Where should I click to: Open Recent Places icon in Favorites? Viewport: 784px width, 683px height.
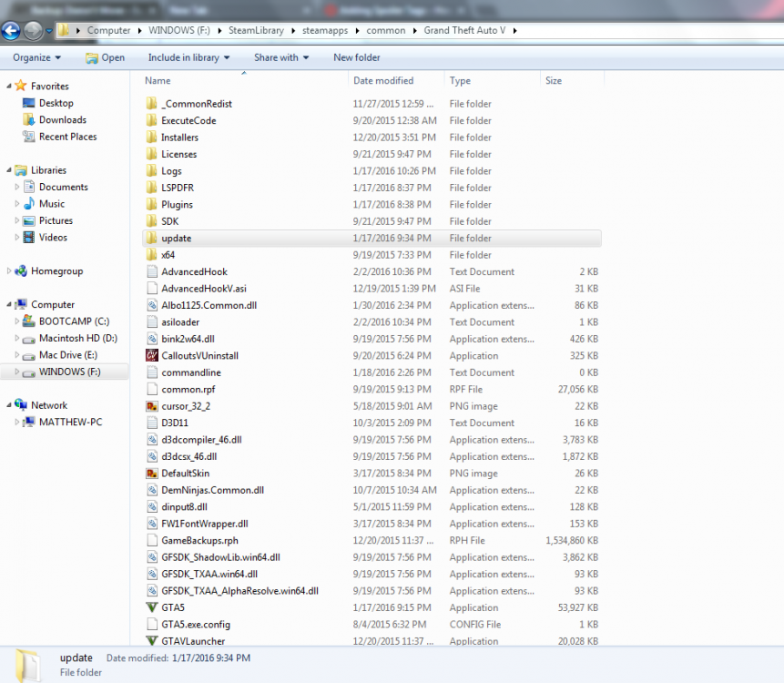tap(29, 137)
